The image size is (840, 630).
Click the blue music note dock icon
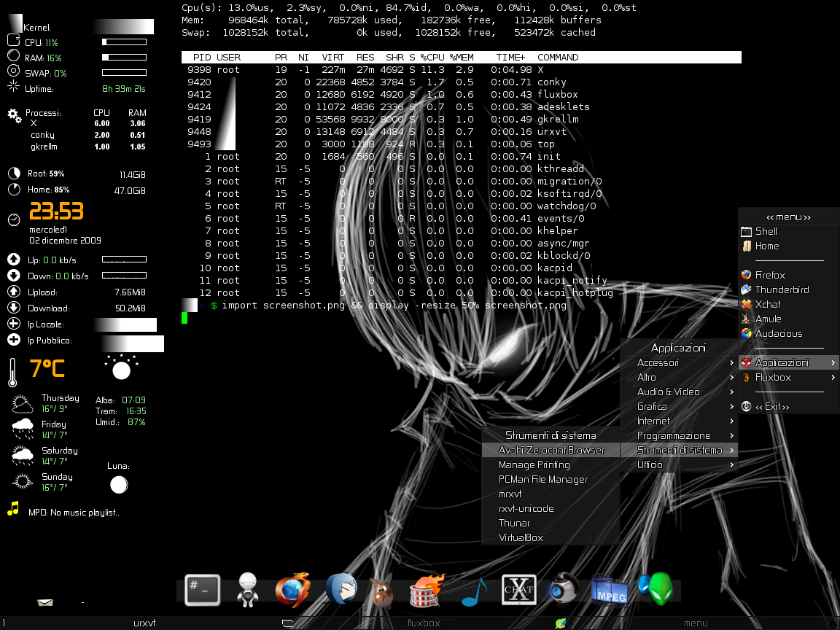pyautogui.click(x=475, y=591)
